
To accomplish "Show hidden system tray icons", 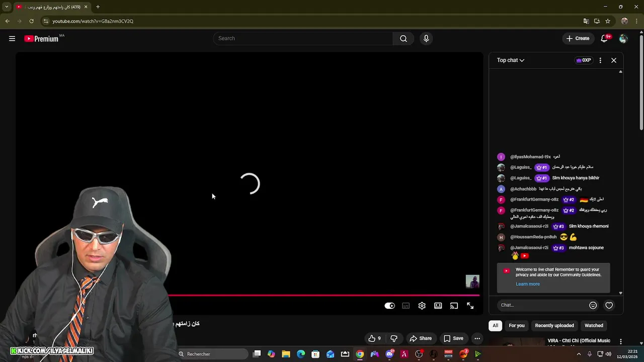I will (x=578, y=354).
